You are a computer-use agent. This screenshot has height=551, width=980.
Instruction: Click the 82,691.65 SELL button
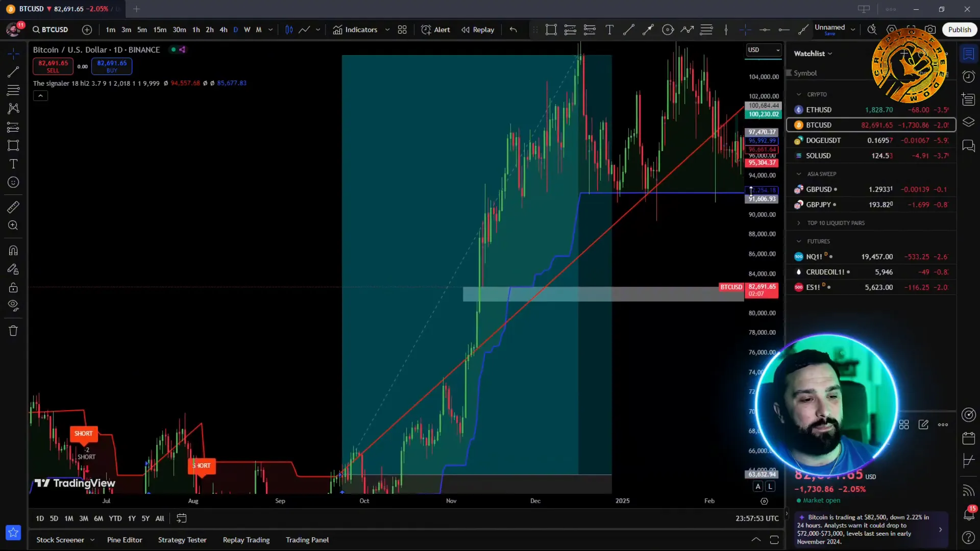pos(53,66)
